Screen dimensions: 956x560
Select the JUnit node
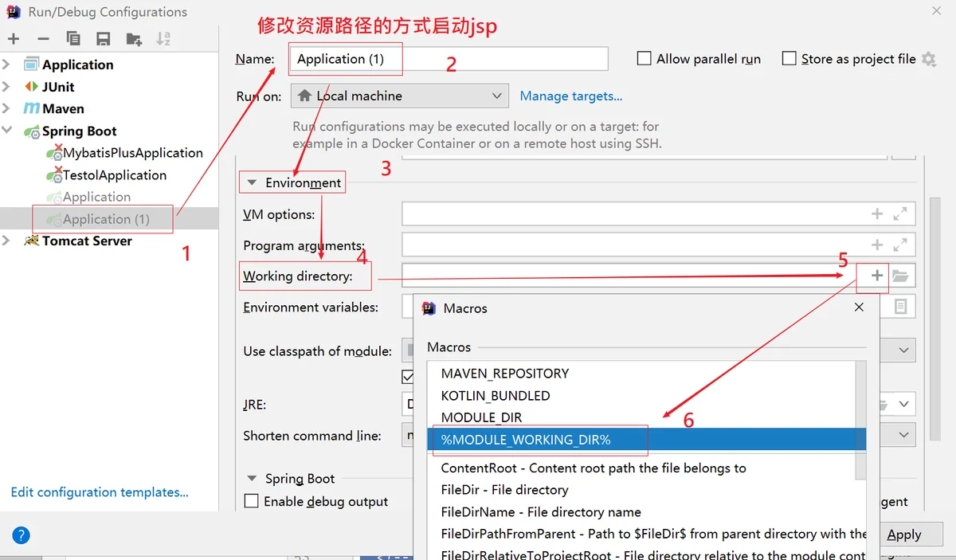[x=49, y=87]
